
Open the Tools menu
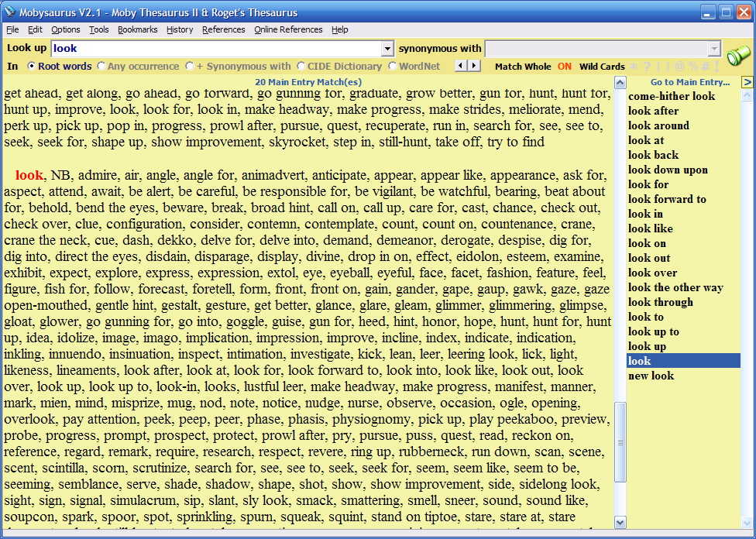click(99, 29)
